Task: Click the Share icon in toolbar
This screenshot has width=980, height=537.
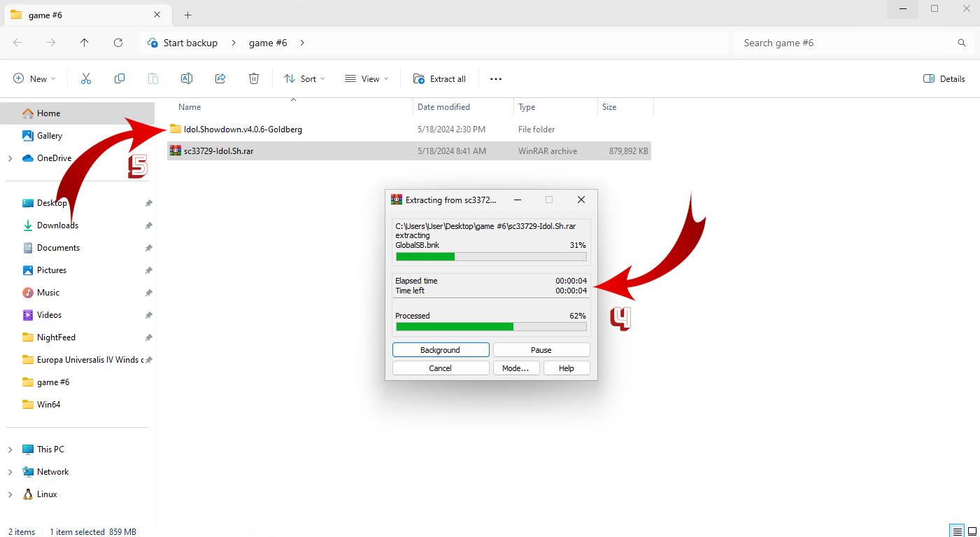Action: click(220, 79)
